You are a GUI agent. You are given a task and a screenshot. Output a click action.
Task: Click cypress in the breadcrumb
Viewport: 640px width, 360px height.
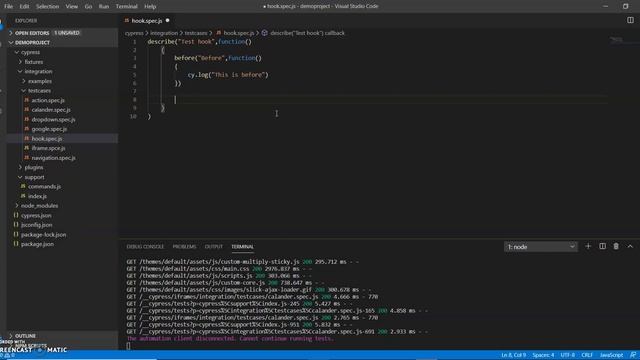pyautogui.click(x=134, y=33)
